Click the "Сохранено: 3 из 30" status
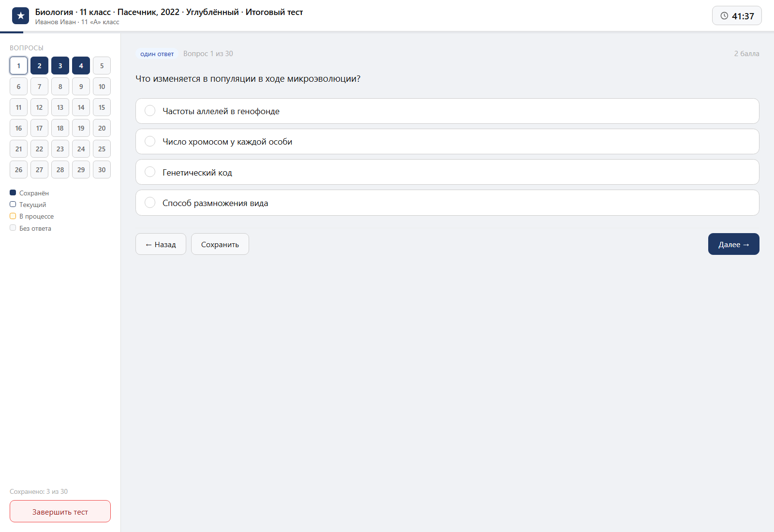Screen dimensions: 774x532 (39, 491)
